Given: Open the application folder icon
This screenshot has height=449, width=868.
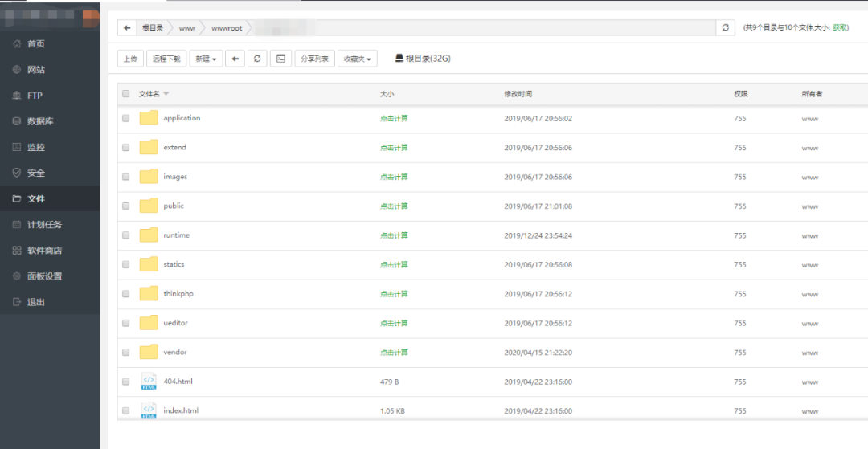Looking at the screenshot, I should click(149, 118).
